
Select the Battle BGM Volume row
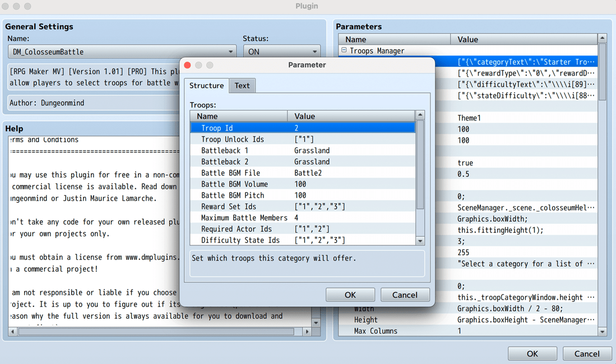(302, 184)
